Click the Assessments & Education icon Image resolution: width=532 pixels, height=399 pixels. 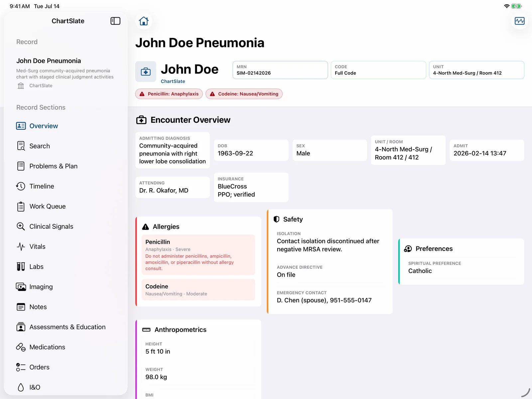[21, 327]
